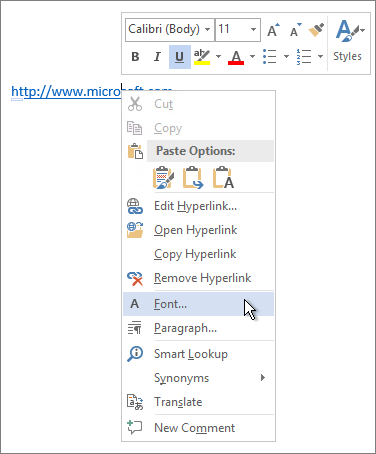Click the Translate language icon
Screen dimensions: 376x454
[135, 402]
